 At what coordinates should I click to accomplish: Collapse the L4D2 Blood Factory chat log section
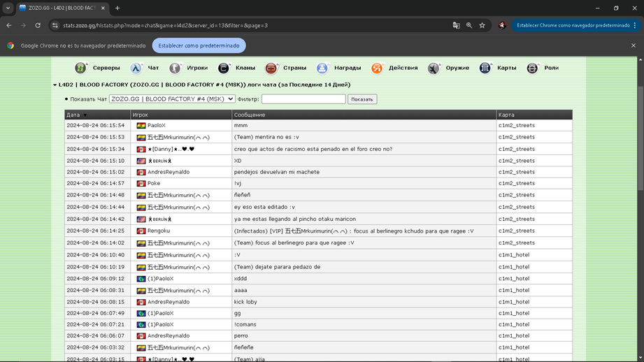point(55,85)
